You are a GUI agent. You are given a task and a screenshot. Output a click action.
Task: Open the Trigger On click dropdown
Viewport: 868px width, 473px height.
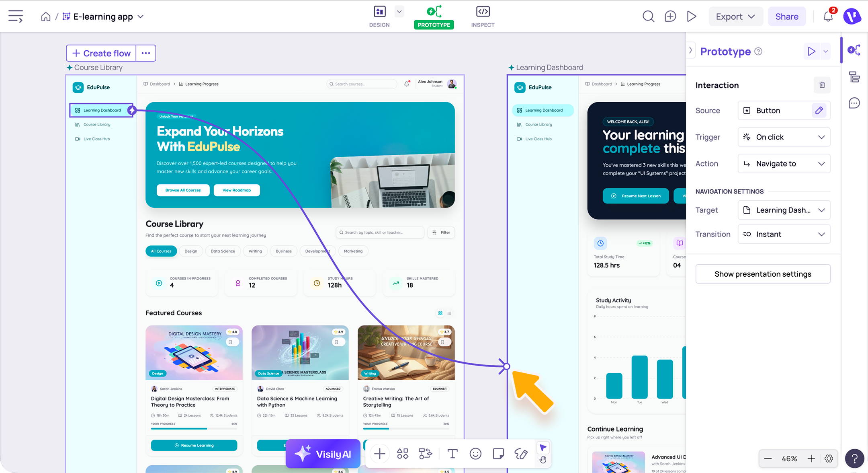coord(784,137)
